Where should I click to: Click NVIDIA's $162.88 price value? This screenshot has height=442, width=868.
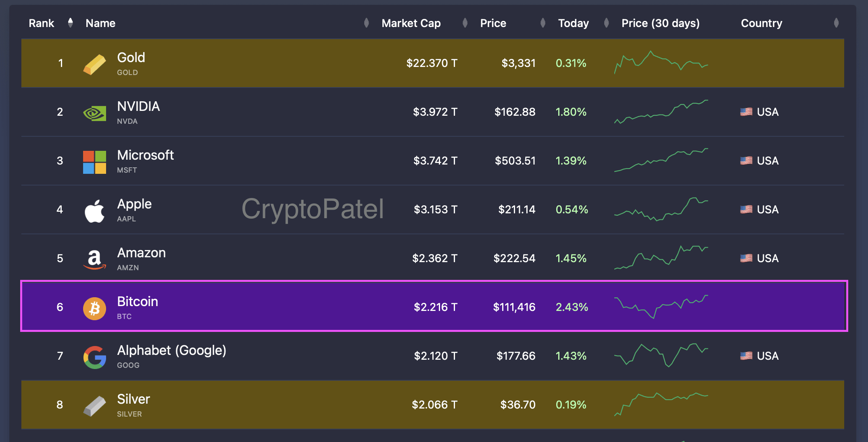pos(515,112)
